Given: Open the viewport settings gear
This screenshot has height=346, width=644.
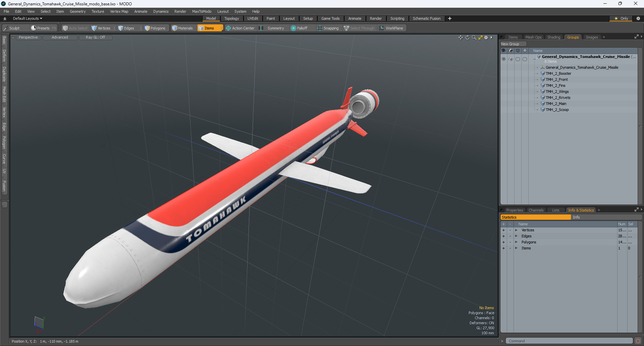Looking at the screenshot, I should 486,38.
